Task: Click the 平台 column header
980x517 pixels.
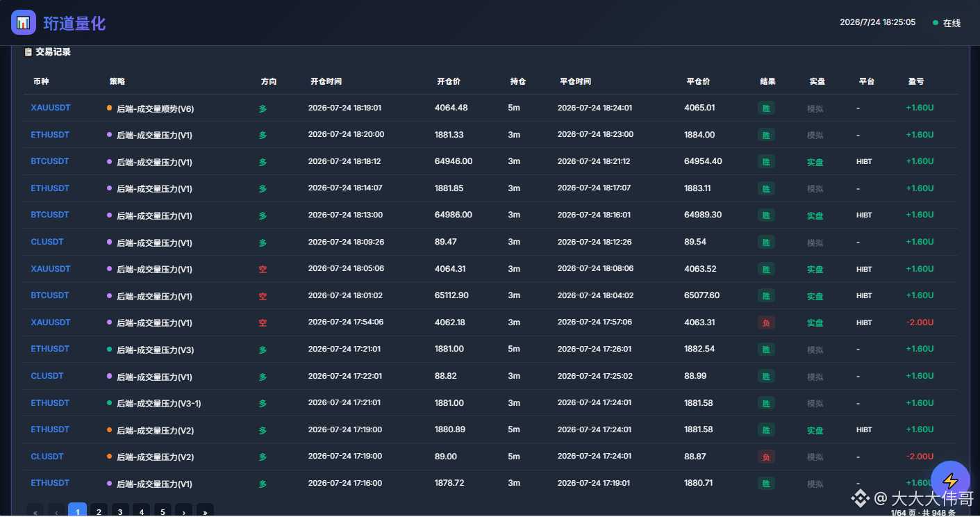Action: pos(866,81)
